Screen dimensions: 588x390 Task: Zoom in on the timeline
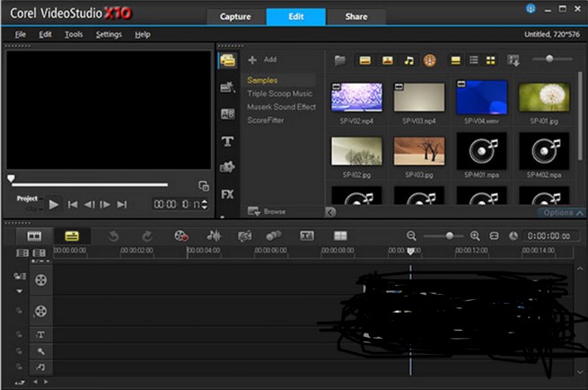click(x=475, y=235)
